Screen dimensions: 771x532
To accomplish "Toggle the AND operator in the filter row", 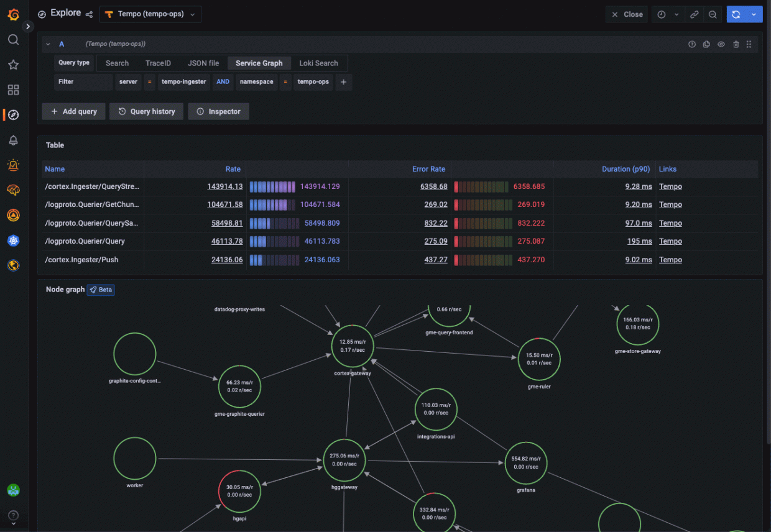I will (223, 81).
